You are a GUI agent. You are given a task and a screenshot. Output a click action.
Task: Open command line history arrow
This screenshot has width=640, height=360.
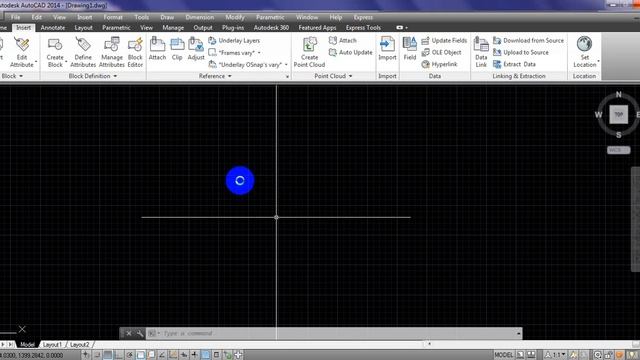(x=518, y=333)
